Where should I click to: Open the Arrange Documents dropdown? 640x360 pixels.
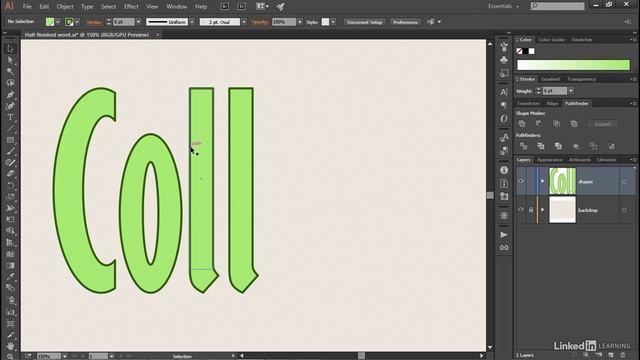click(x=262, y=7)
